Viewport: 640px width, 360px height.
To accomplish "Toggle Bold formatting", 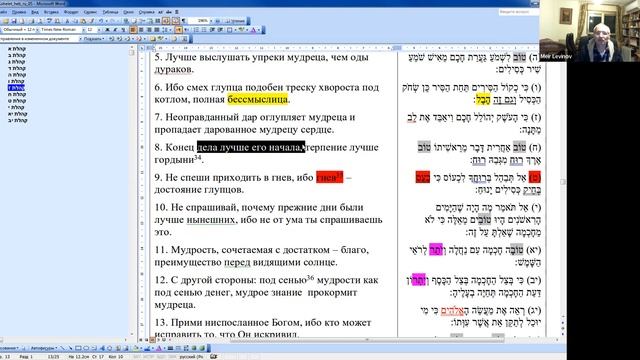I will 107,29.
